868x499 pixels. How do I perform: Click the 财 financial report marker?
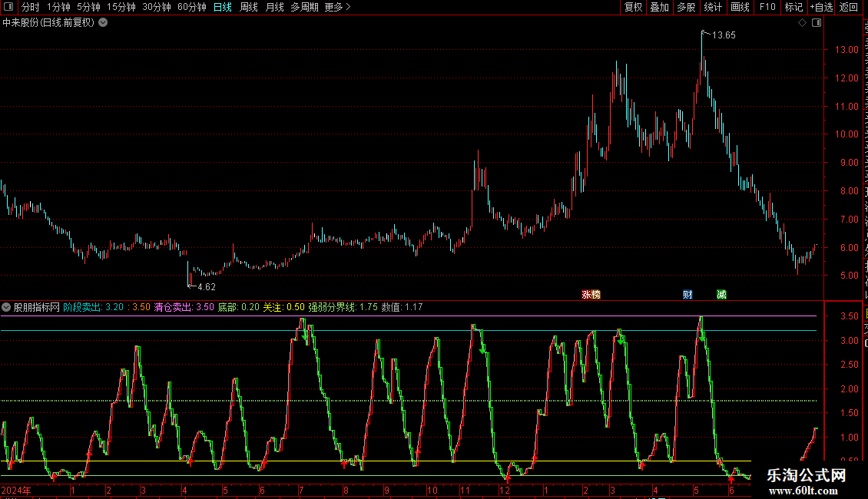pyautogui.click(x=687, y=295)
